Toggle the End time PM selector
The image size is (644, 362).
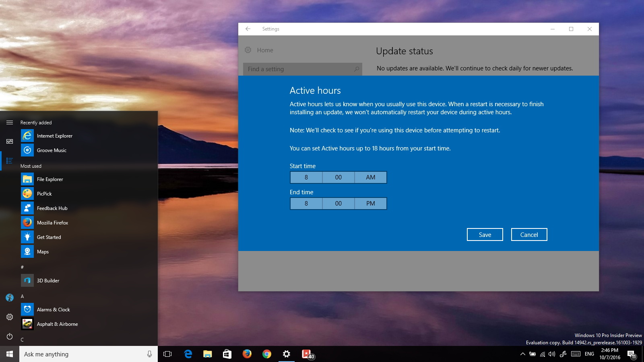tap(370, 204)
